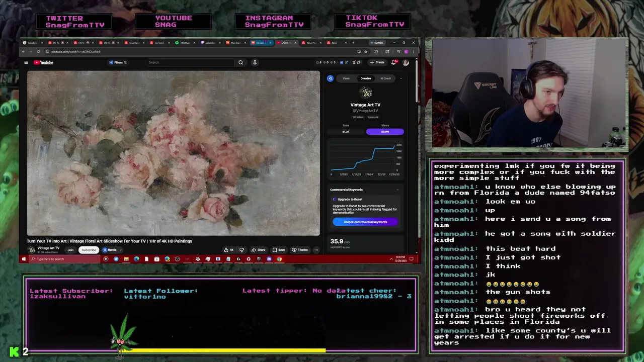Switch to the Twitch jamesbor tab

click(x=210, y=43)
